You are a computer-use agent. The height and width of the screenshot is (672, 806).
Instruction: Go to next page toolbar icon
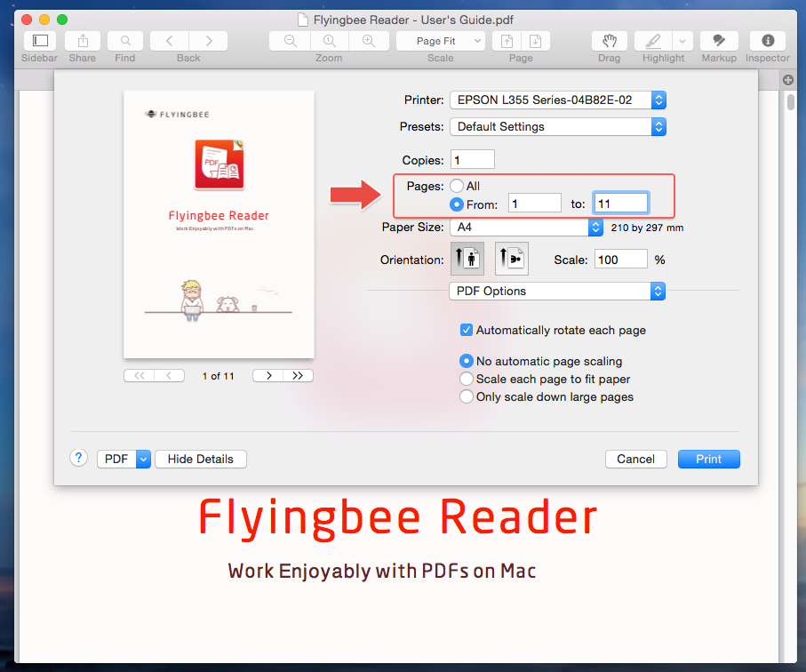click(x=536, y=41)
